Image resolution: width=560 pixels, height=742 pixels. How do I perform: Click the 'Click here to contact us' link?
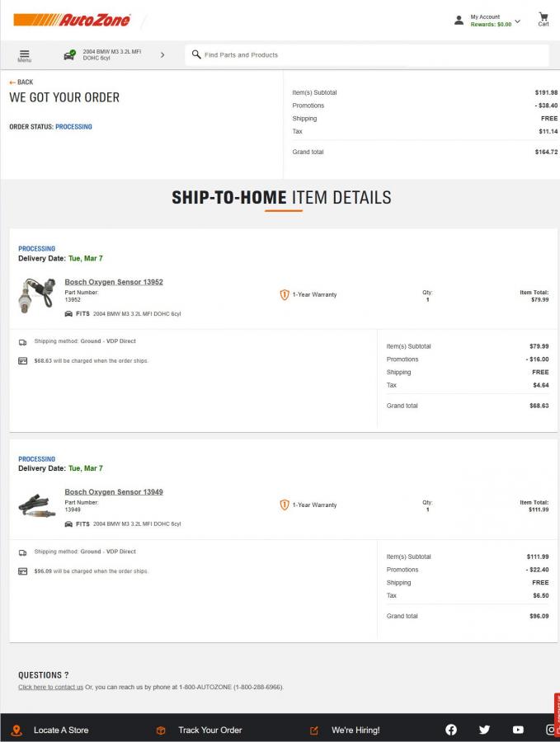tap(50, 687)
